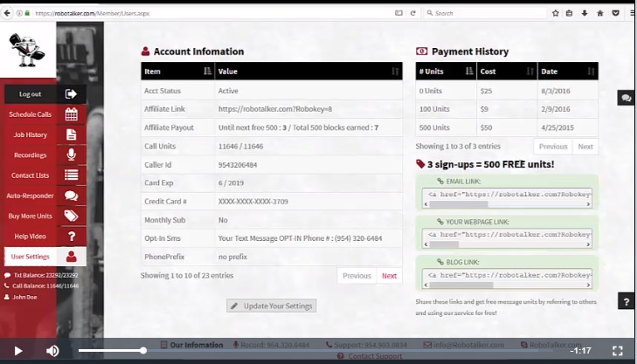Open Help Video question mark icon
Image resolution: width=637 pixels, height=364 pixels.
(71, 236)
